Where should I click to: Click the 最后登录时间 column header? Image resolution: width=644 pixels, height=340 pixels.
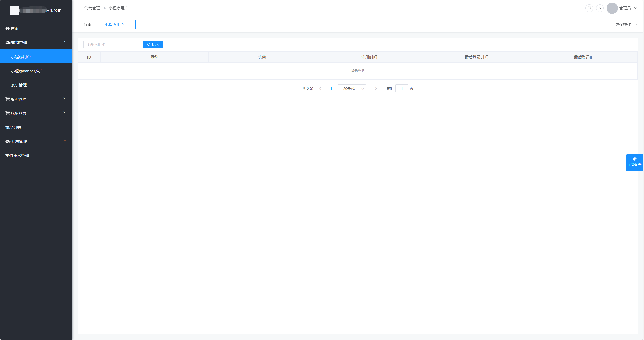point(476,57)
